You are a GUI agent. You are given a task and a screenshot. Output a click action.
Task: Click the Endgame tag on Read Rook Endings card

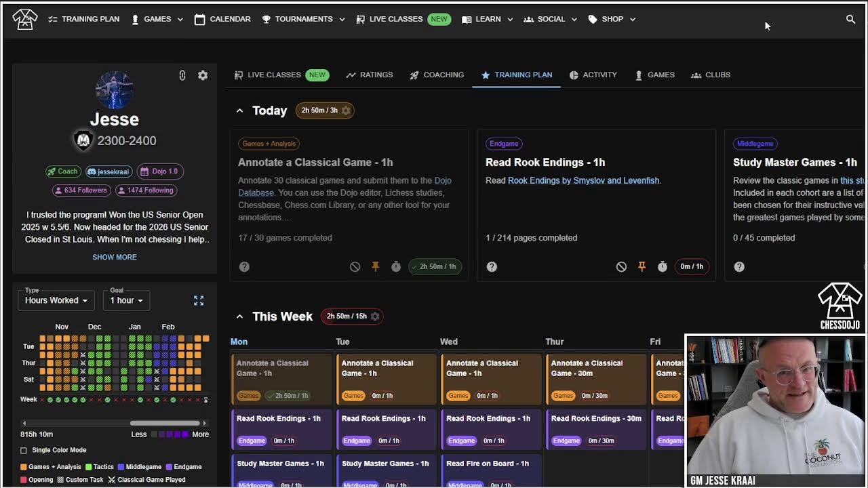[x=504, y=144]
